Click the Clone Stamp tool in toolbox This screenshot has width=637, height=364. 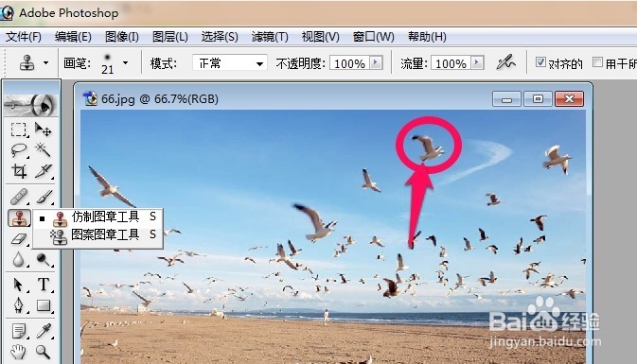click(x=19, y=217)
